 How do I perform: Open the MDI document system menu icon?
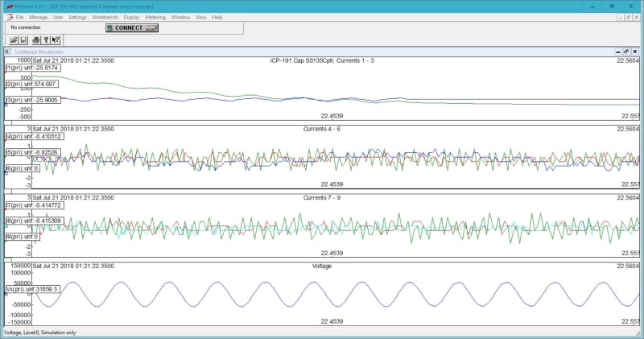(10, 17)
